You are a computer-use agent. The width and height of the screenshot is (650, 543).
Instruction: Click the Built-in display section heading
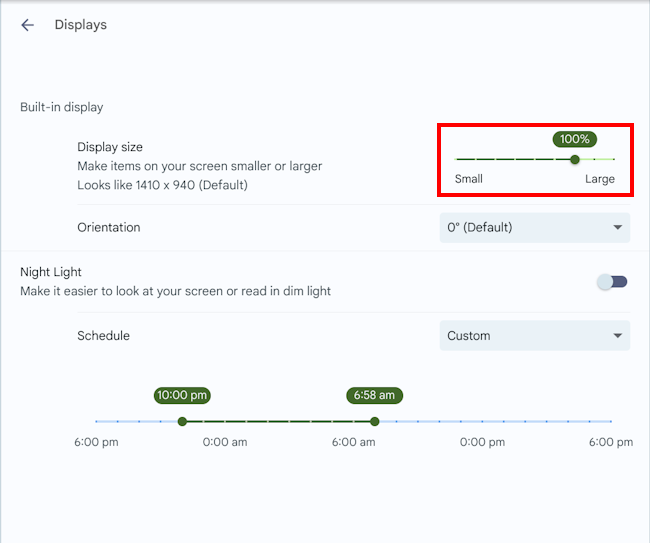61,107
